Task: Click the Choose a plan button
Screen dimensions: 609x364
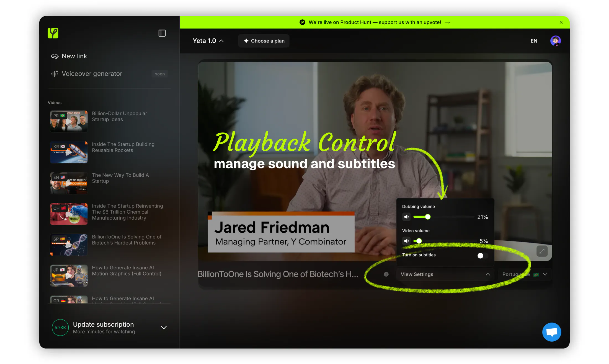Action: [x=264, y=41]
